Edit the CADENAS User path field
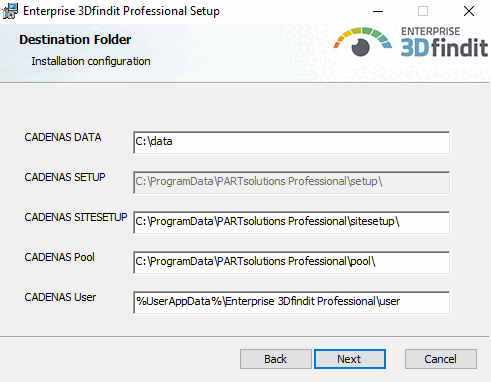The height and width of the screenshot is (382, 491). coord(292,302)
